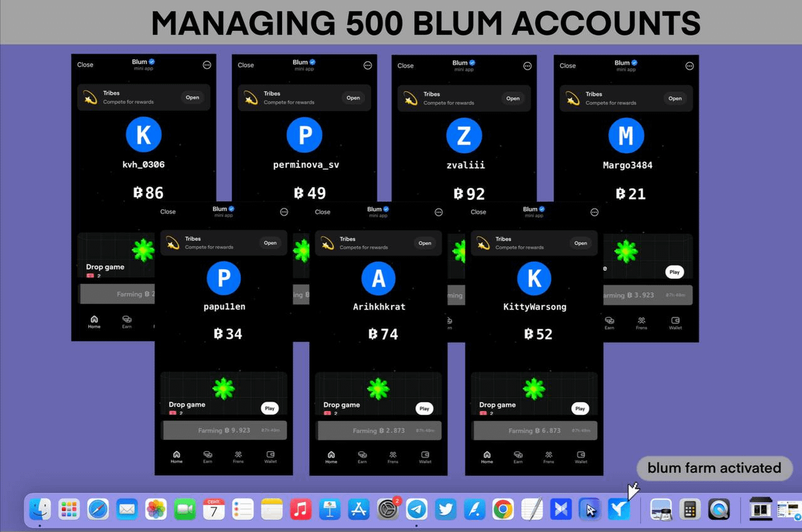Click the username KittyWarsong

[x=535, y=307]
